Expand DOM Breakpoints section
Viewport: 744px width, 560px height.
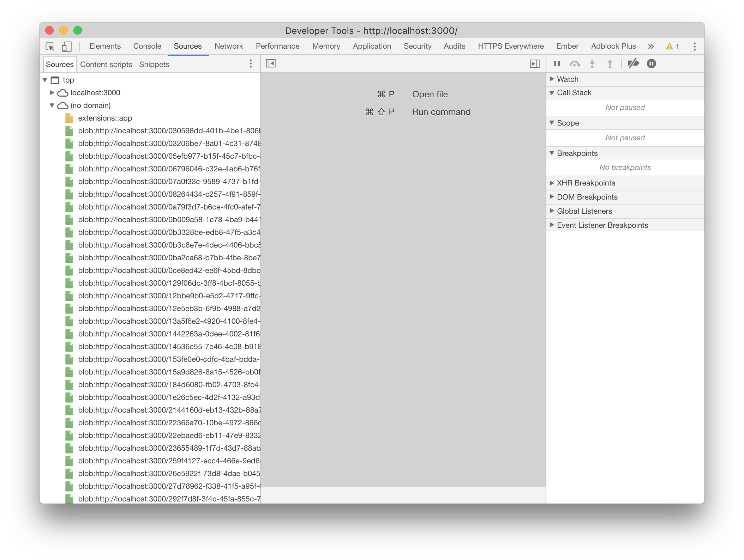pos(552,197)
